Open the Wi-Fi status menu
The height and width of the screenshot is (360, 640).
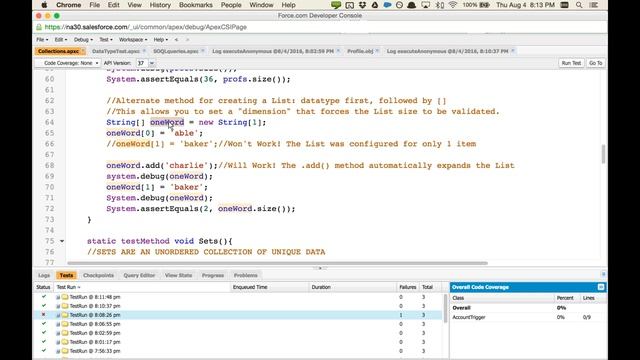[453, 5]
